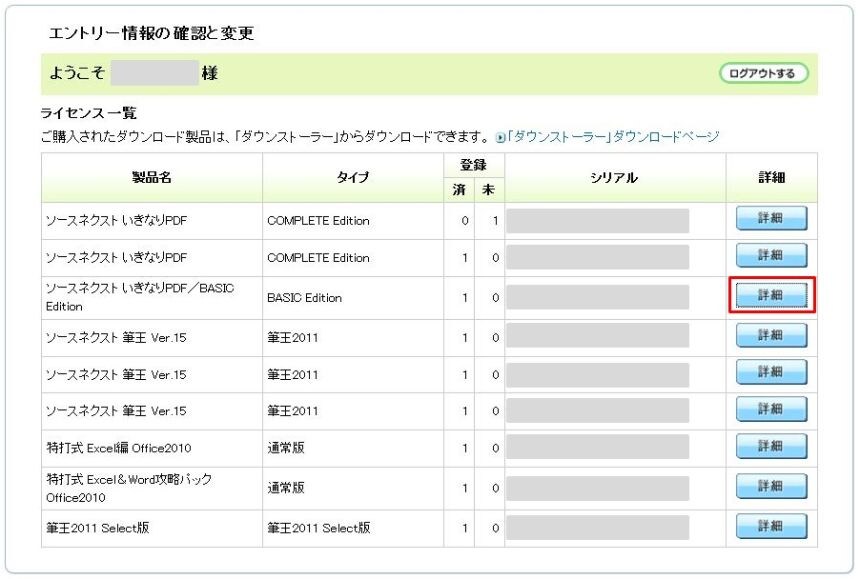Select the いきなりPDF/BASIC Edition product name

140,297
